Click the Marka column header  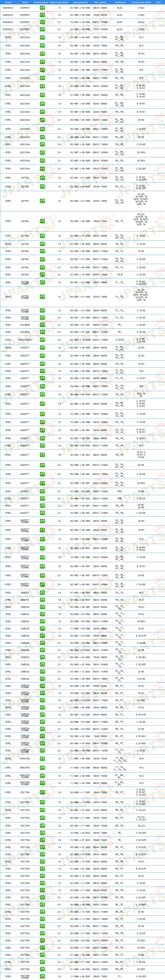coord(8,2)
